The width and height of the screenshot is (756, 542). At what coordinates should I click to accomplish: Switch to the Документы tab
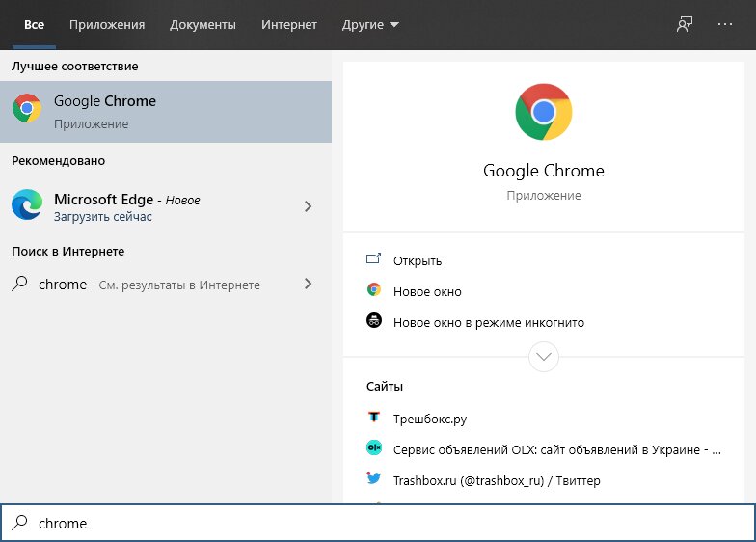pos(202,25)
